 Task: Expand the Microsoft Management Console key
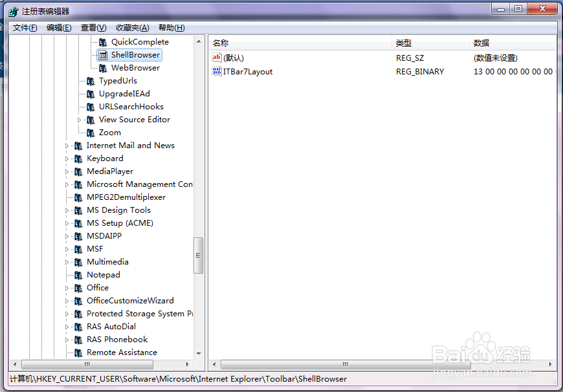pos(67,184)
